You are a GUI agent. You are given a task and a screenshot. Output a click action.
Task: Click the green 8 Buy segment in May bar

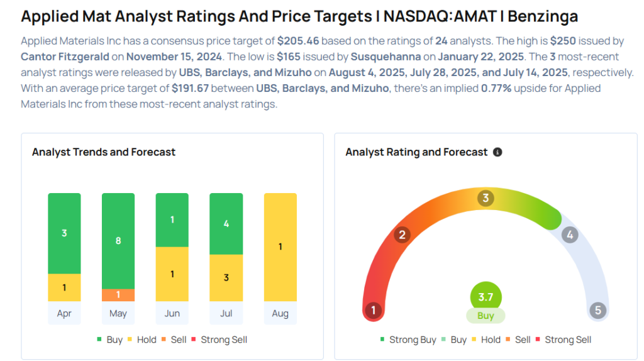pos(118,240)
